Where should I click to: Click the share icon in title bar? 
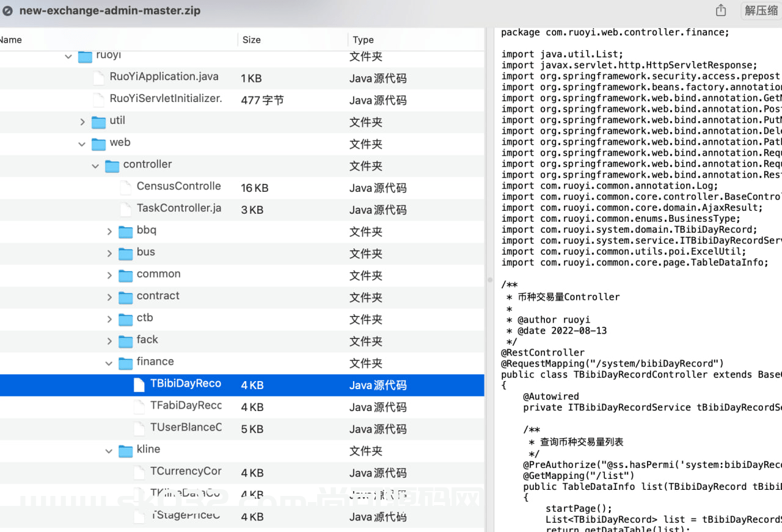721,10
